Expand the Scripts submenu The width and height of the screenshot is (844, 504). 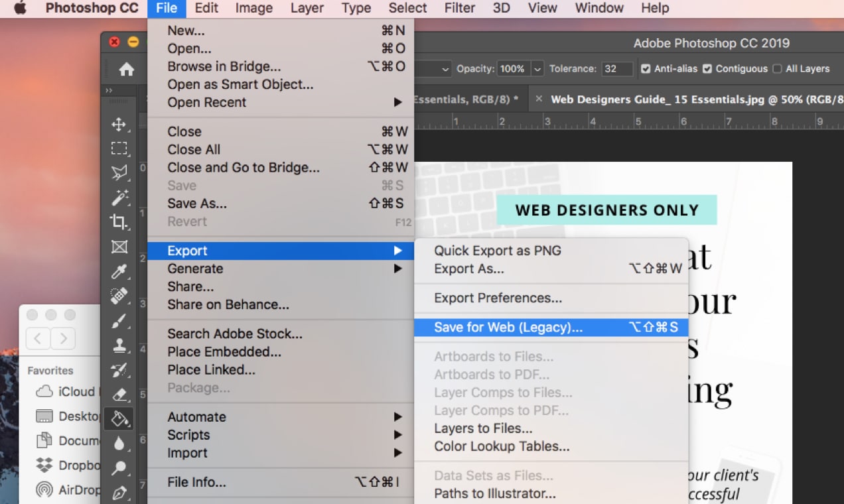pos(281,435)
